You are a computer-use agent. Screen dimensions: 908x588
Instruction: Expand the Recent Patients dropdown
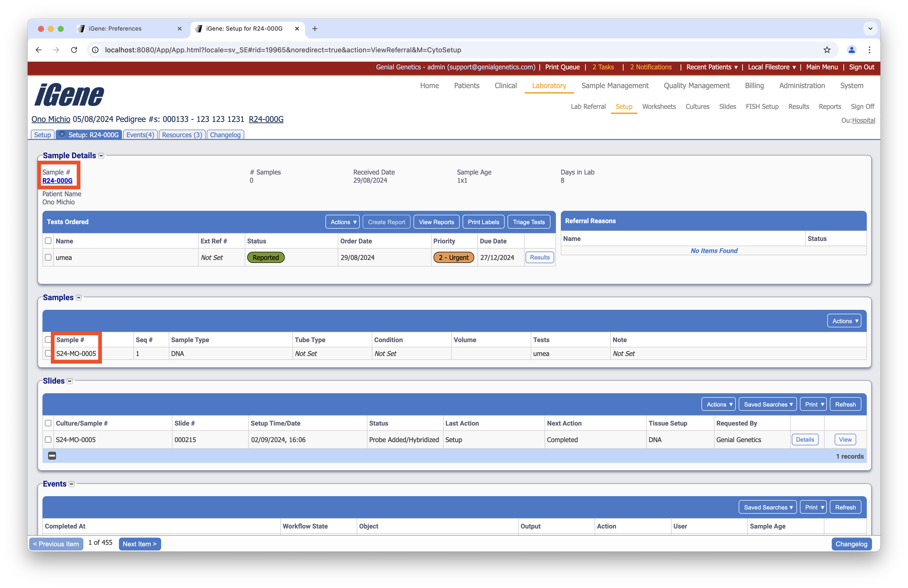pyautogui.click(x=712, y=67)
